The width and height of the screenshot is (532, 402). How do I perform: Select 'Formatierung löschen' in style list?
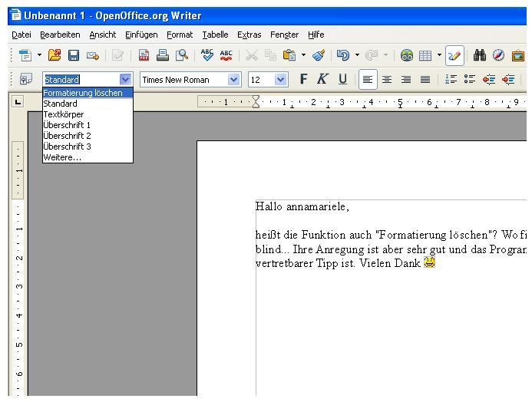(83, 93)
